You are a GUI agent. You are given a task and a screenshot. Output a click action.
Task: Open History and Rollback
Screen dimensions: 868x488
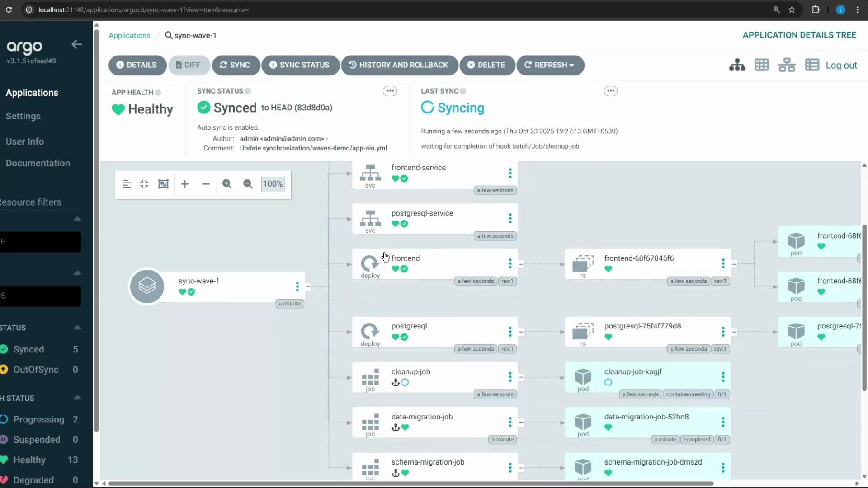(x=399, y=65)
